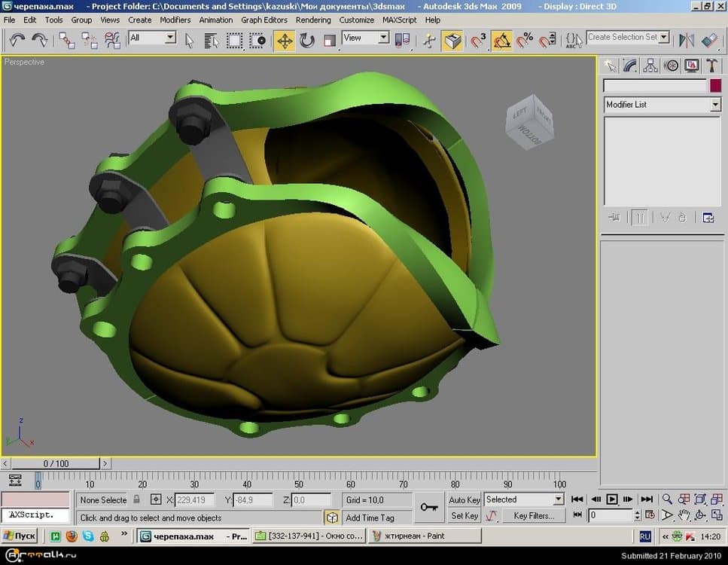Toggle the Angle Snap tool
The height and width of the screenshot is (565, 728).
(502, 40)
